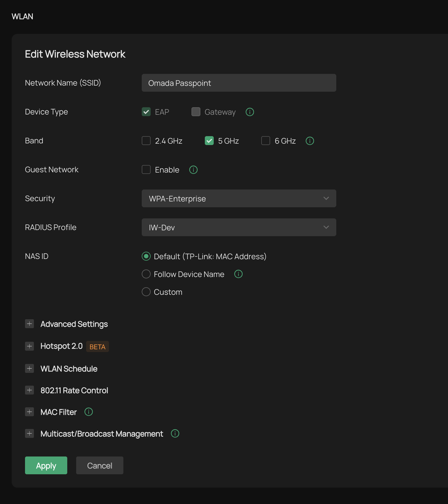Viewport: 448px width, 504px height.
Task: Check the 6 GHz band checkbox
Action: 266,141
